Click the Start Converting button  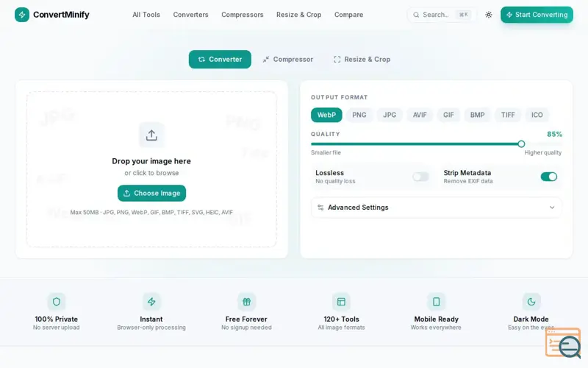click(537, 15)
